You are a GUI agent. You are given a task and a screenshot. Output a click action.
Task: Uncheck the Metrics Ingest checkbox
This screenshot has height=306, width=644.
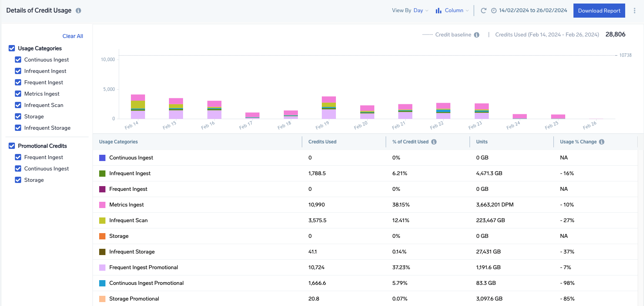18,94
